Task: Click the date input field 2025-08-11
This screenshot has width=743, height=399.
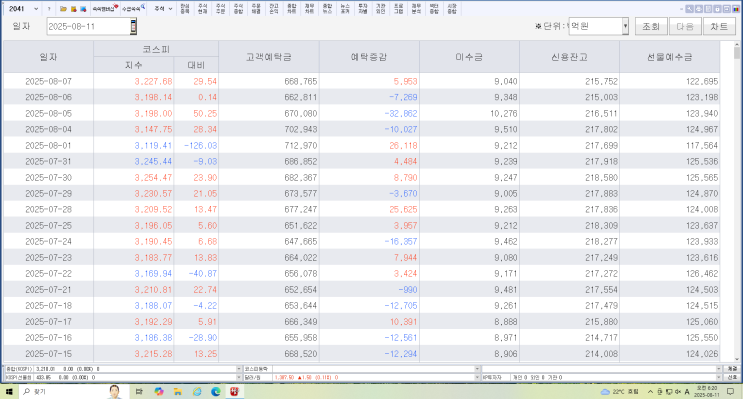Action: tap(89, 27)
